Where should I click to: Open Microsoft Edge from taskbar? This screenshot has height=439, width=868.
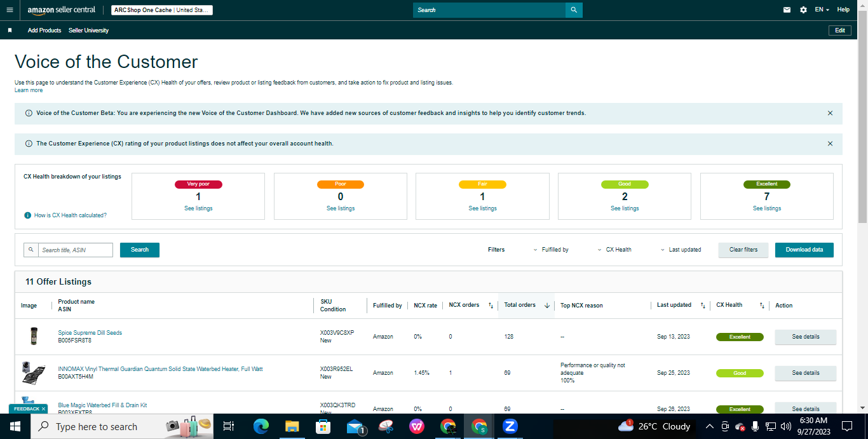point(261,426)
